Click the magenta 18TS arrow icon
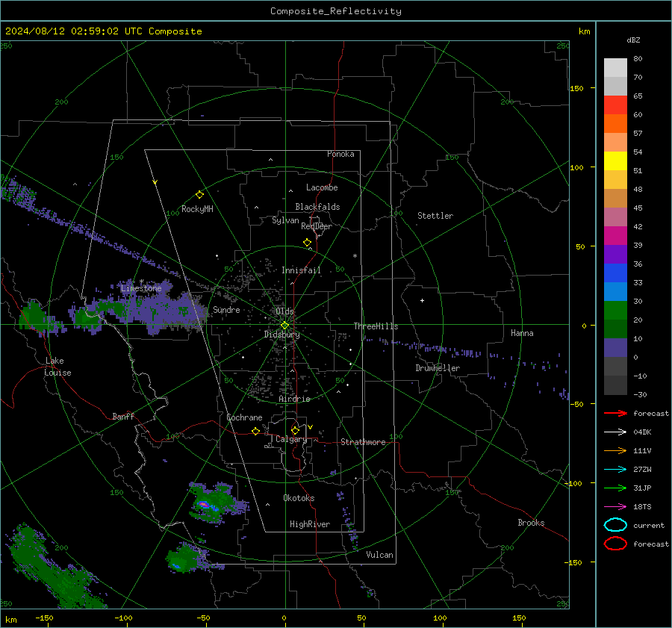672x628 pixels. point(615,507)
